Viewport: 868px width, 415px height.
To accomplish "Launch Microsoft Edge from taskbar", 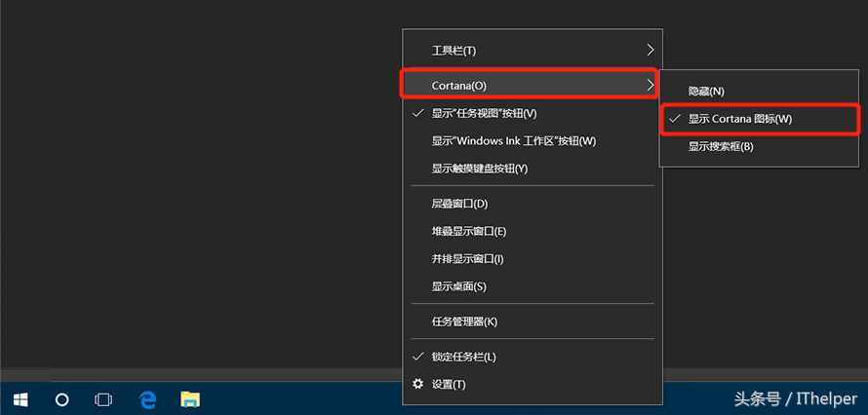I will click(x=147, y=399).
